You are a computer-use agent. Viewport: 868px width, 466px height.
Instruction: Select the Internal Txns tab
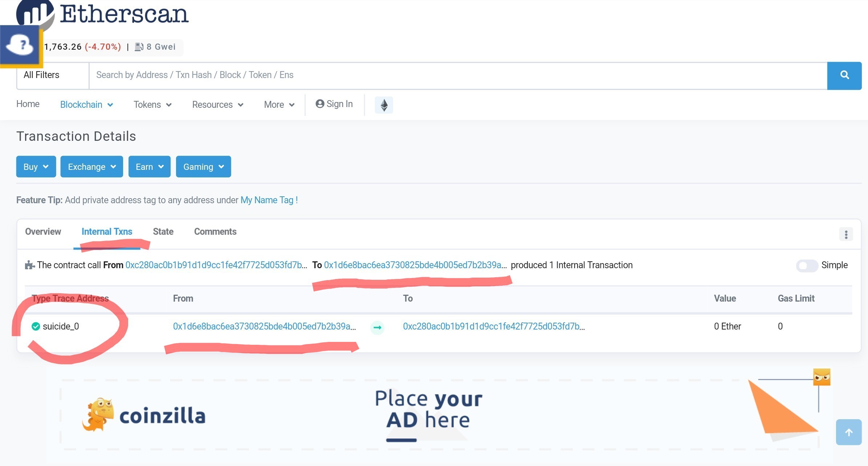pos(107,232)
